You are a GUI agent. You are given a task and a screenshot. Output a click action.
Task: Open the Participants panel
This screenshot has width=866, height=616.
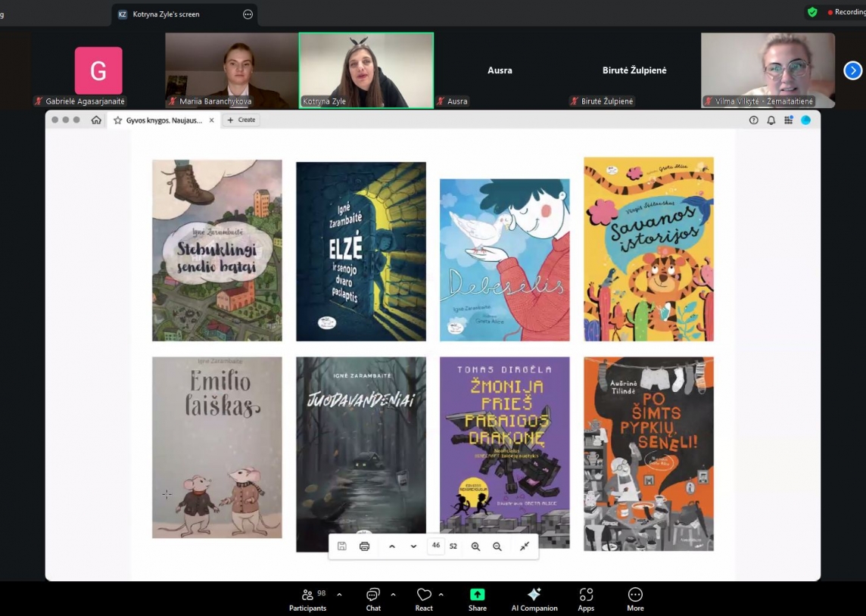pos(307,599)
